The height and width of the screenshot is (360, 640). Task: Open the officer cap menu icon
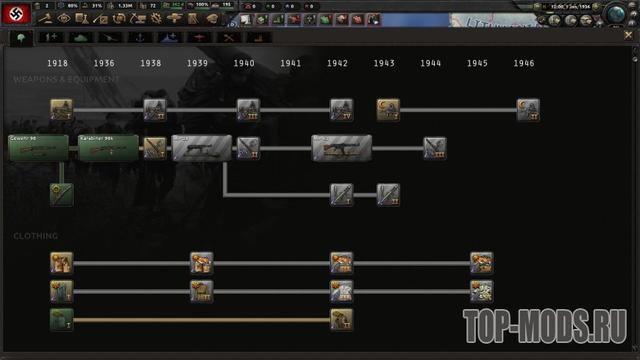pyautogui.click(x=212, y=18)
